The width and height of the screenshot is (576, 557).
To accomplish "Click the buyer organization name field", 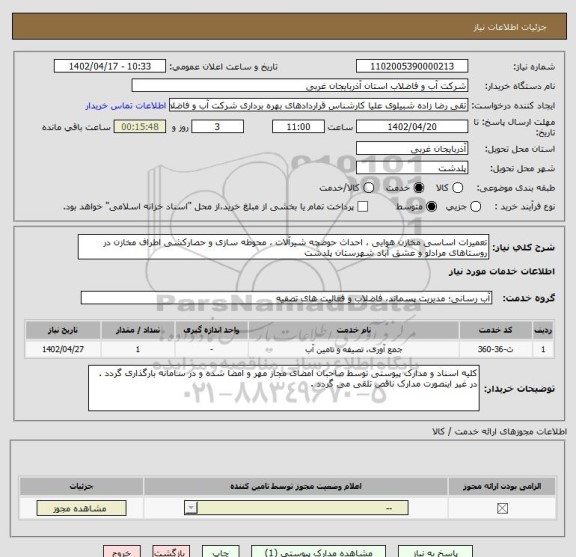I will coord(299,86).
